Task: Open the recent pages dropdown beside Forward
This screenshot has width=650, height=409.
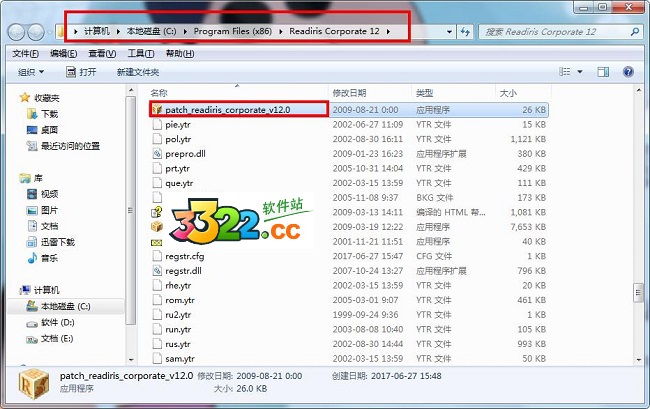Action: tap(49, 32)
